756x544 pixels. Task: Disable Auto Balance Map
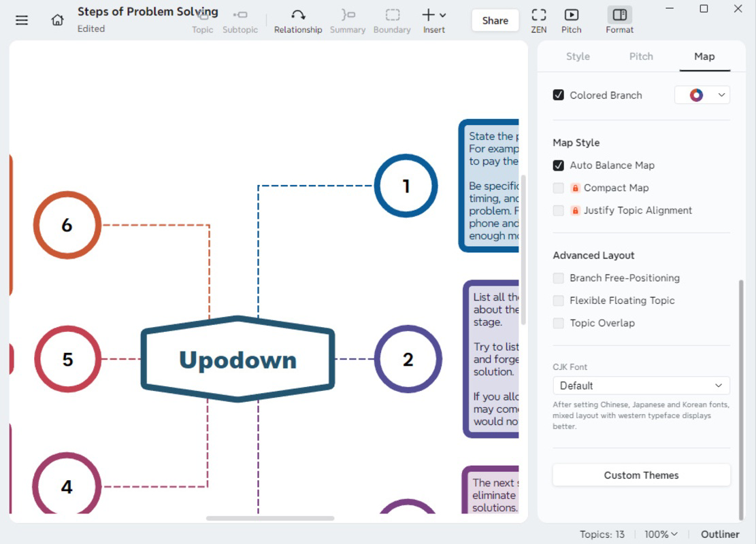559,165
